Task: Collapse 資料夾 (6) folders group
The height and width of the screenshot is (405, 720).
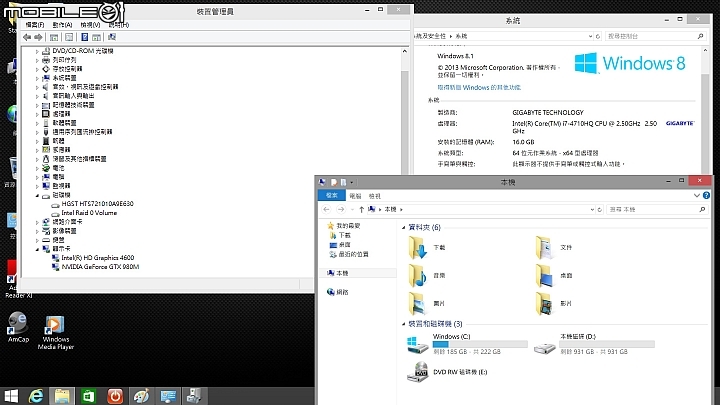Action: [404, 227]
